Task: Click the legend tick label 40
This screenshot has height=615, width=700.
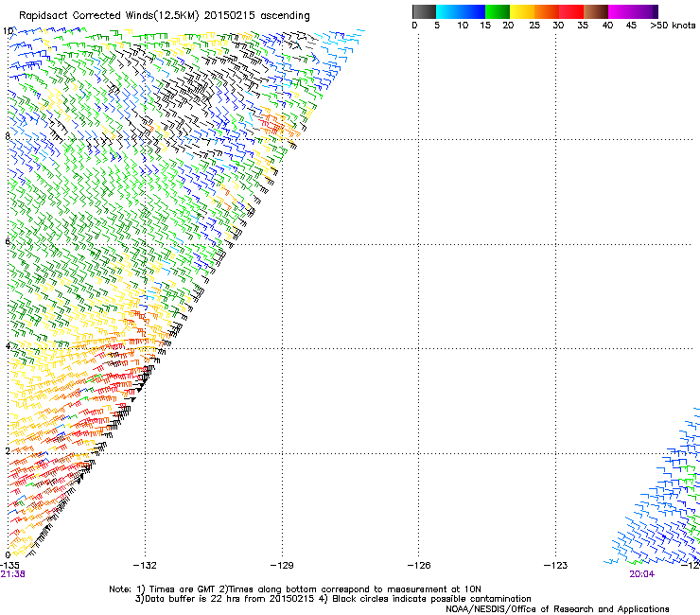Action: 607,26
